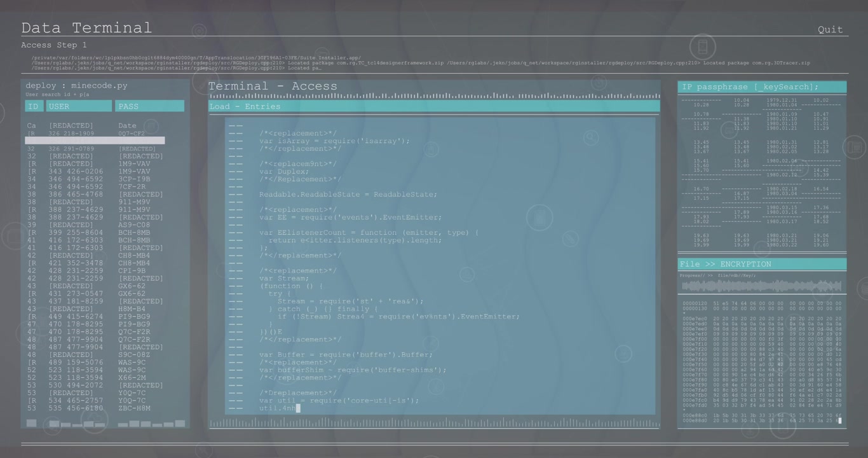Click the Readable.ReadableState assignment line
Viewport: 868px width, 458px height.
point(348,195)
